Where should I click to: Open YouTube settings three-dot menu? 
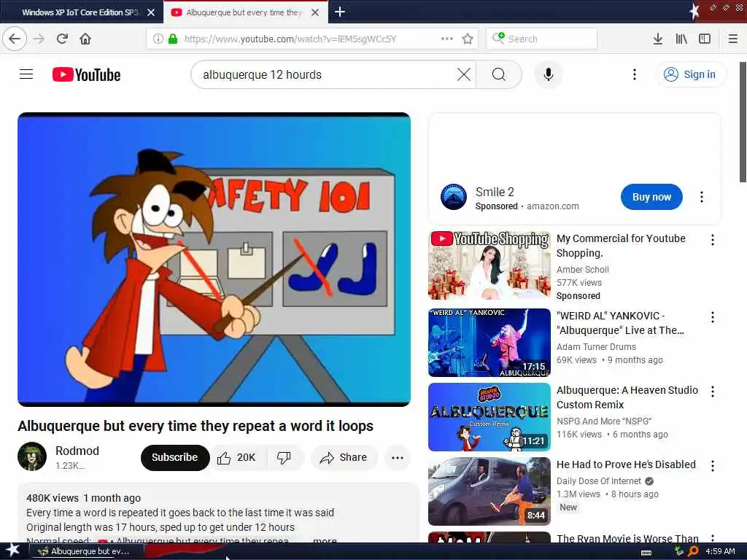(x=634, y=74)
